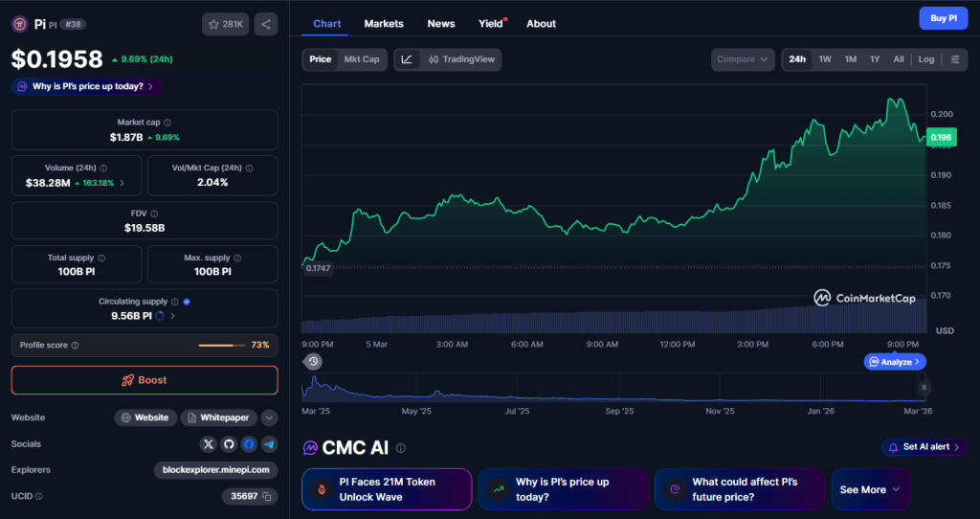Click the Buy PI button
Image resolution: width=980 pixels, height=519 pixels.
(x=944, y=18)
